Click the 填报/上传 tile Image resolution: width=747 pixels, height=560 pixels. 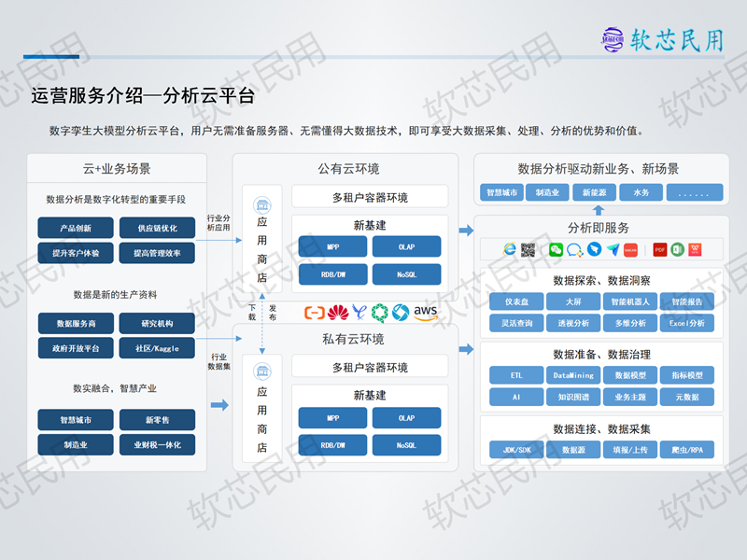point(630,450)
